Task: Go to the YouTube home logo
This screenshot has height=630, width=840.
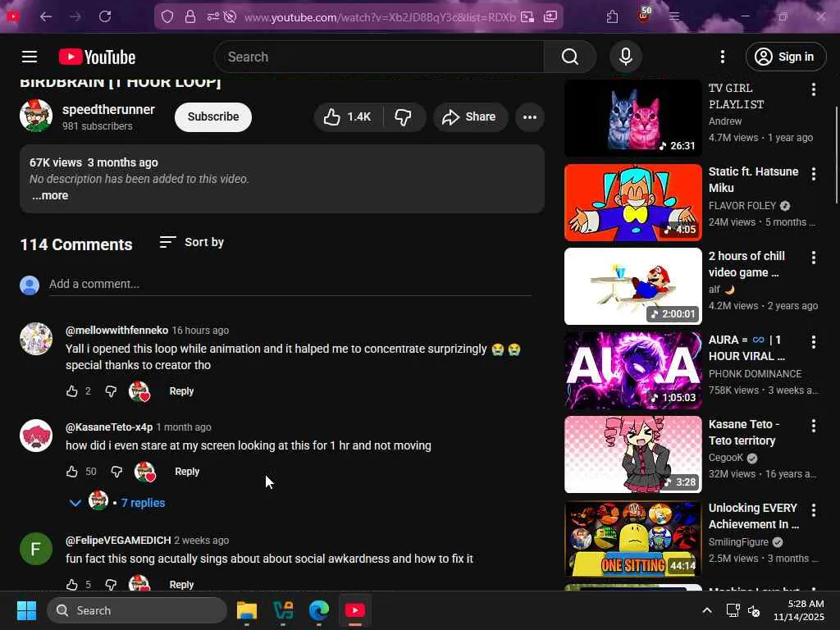Action: (x=97, y=57)
